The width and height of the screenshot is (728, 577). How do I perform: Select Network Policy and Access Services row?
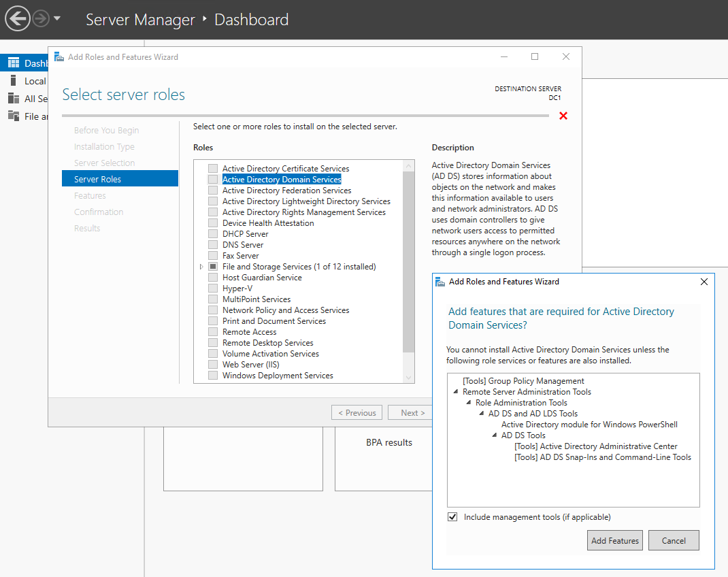click(x=286, y=310)
